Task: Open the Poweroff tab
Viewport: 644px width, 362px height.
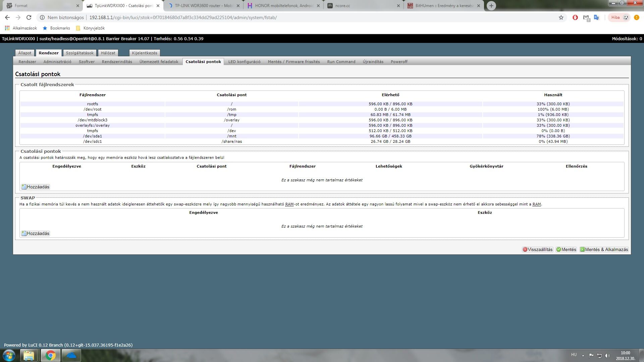Action: (x=399, y=62)
